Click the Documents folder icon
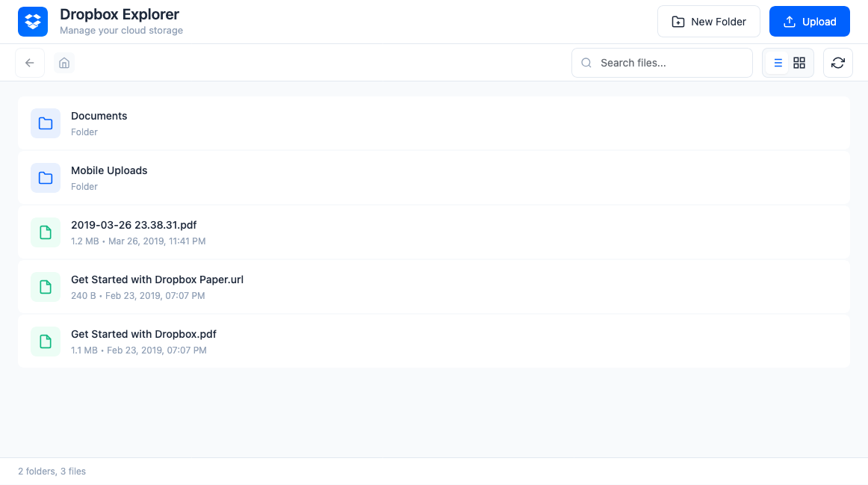Viewport: 868px width, 485px height. click(45, 123)
